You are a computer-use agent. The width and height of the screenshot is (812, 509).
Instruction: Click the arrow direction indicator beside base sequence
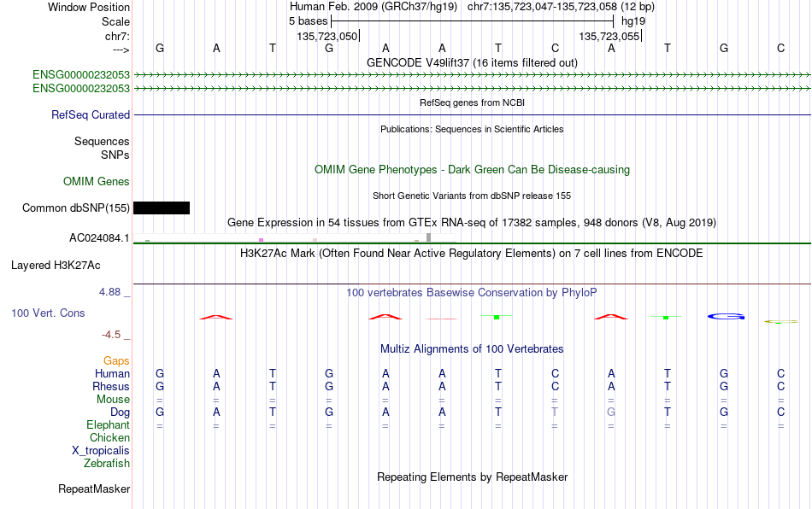coord(121,50)
